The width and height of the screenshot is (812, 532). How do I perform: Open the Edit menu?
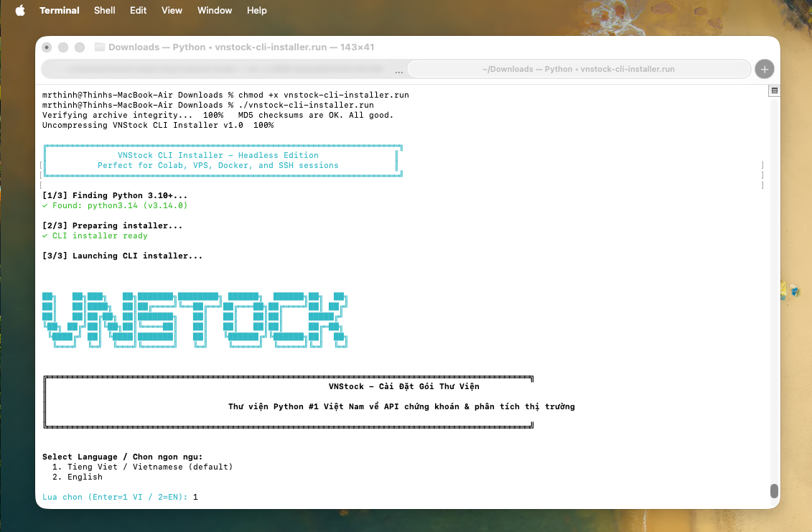139,10
